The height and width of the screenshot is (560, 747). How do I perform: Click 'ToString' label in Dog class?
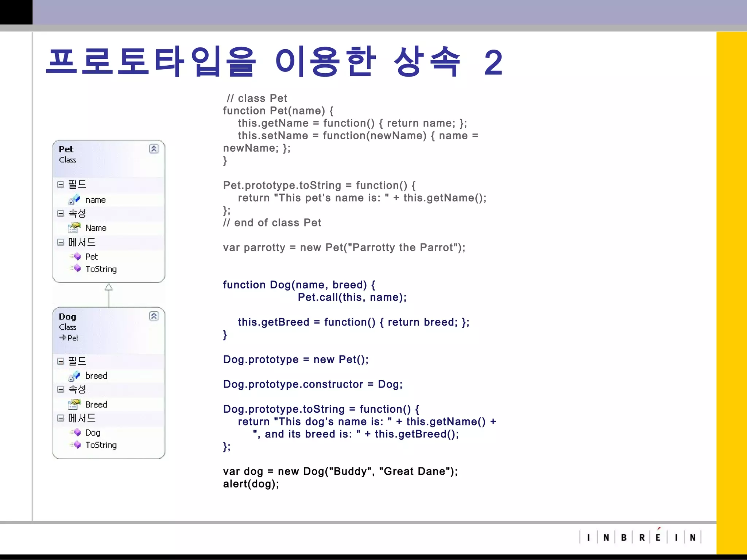click(101, 445)
